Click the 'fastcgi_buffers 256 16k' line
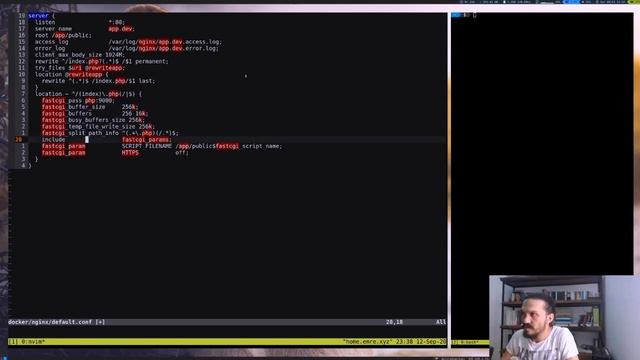 (95, 113)
